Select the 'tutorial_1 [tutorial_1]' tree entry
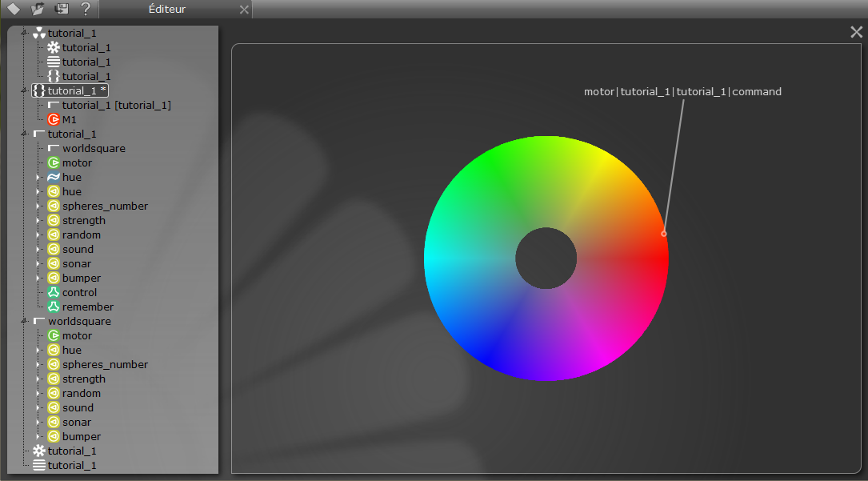This screenshot has width=868, height=481. pyautogui.click(x=116, y=105)
